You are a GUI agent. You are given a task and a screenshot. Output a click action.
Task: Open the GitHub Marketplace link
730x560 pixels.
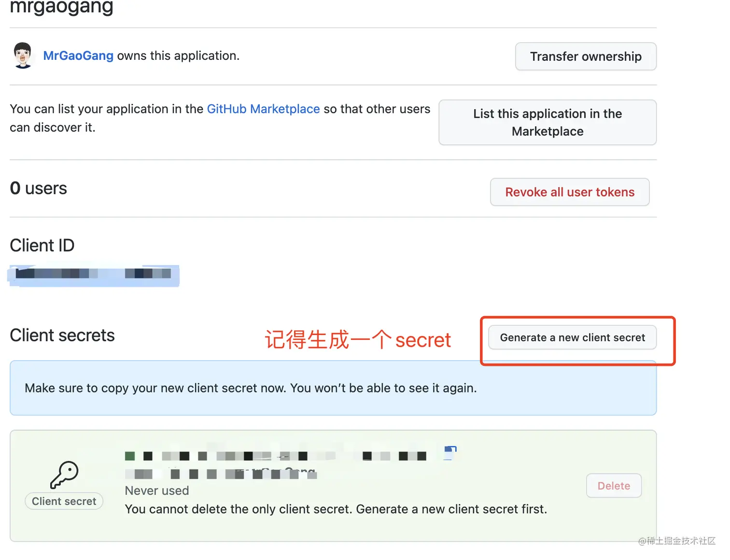(x=263, y=109)
